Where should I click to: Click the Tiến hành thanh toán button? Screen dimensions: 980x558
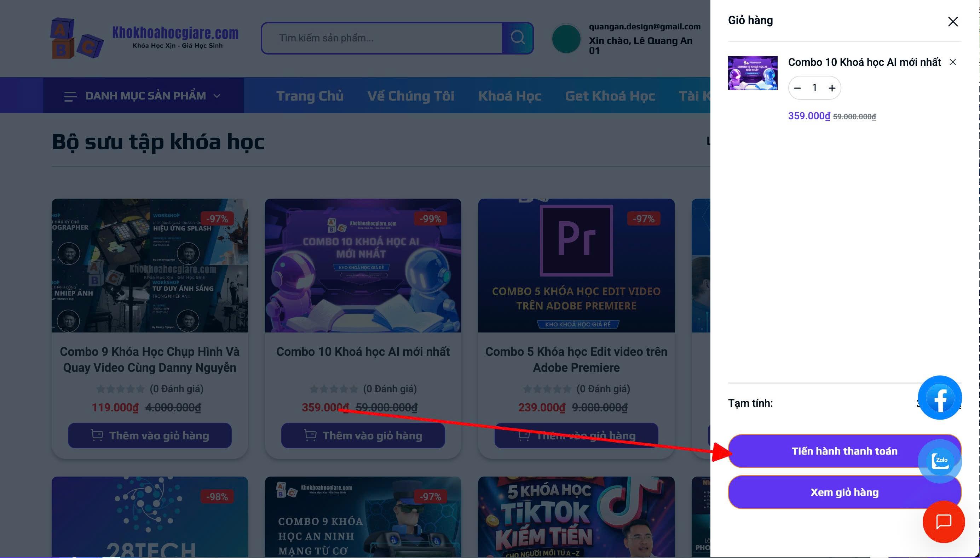point(844,451)
